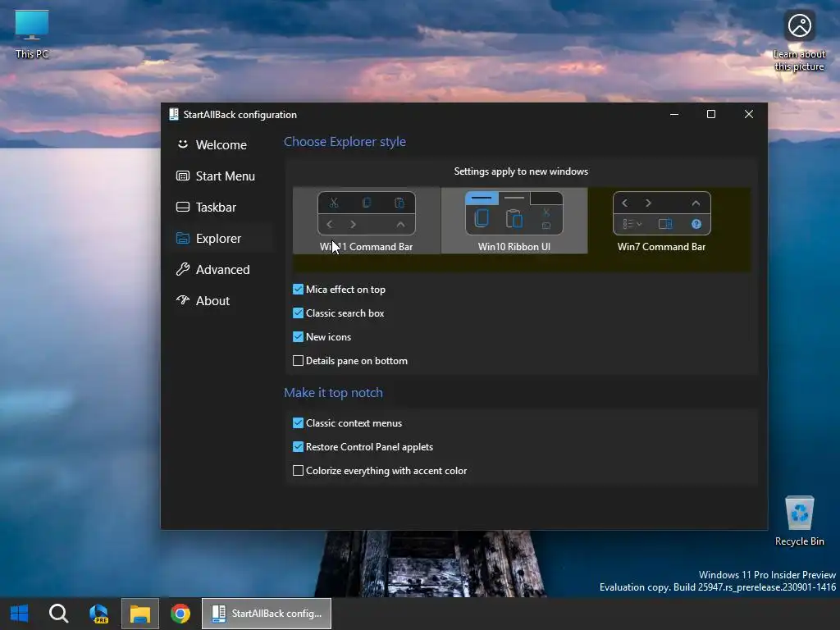
Task: Click the Welcome smiley icon
Action: coord(183,144)
